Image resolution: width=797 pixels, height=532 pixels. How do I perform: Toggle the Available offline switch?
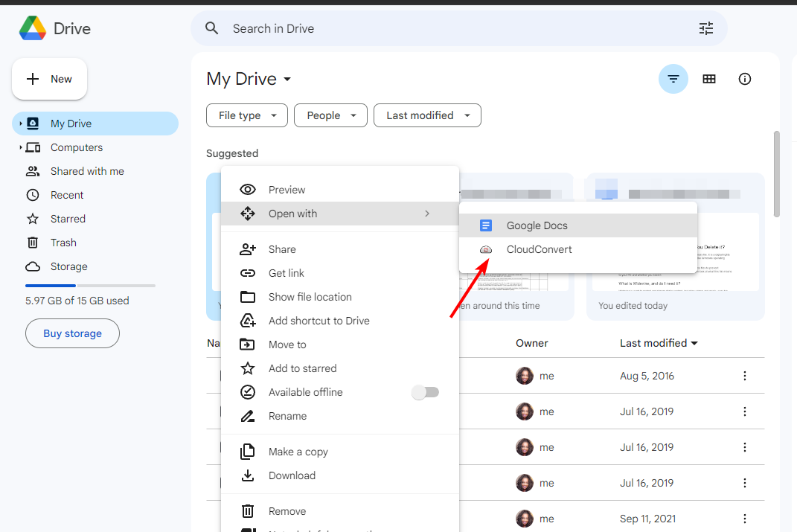click(x=426, y=392)
